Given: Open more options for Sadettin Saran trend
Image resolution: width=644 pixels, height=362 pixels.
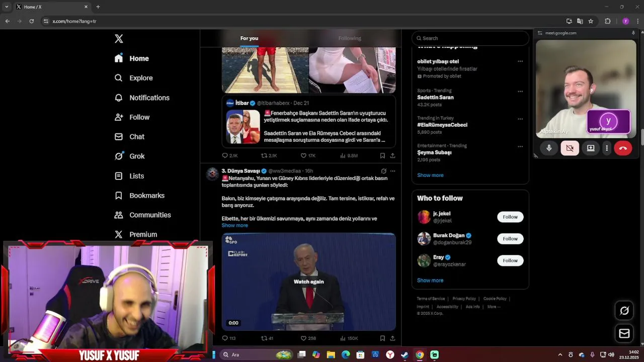Looking at the screenshot, I should [x=520, y=92].
